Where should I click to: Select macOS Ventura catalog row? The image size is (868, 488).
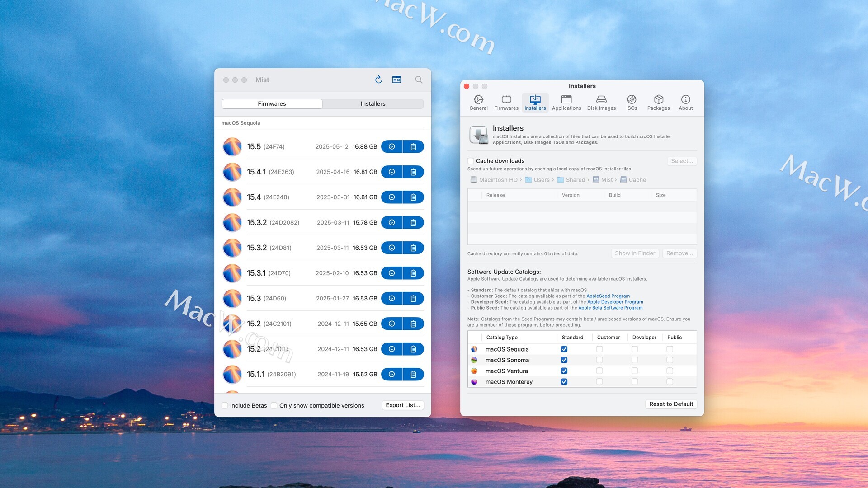point(582,371)
